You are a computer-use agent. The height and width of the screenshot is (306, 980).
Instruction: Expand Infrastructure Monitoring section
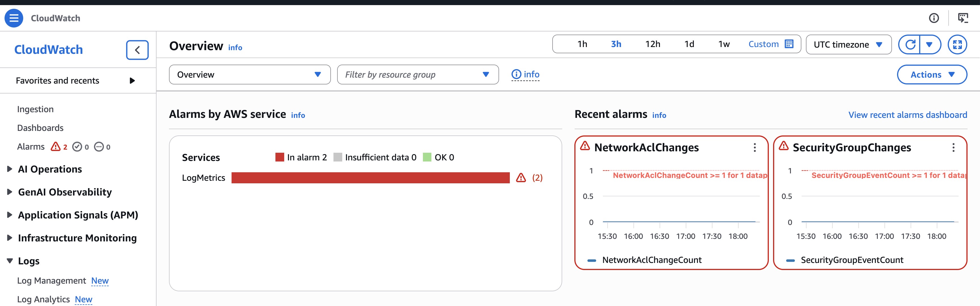pyautogui.click(x=10, y=238)
